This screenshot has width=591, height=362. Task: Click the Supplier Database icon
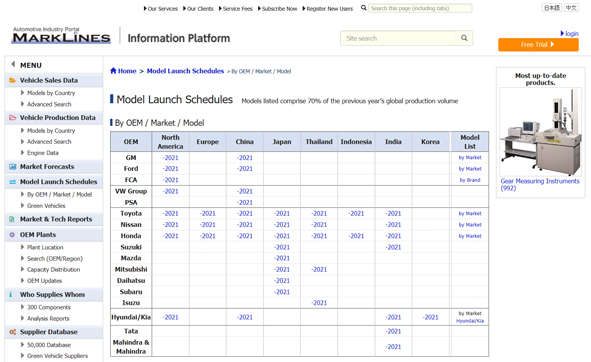pyautogui.click(x=12, y=332)
